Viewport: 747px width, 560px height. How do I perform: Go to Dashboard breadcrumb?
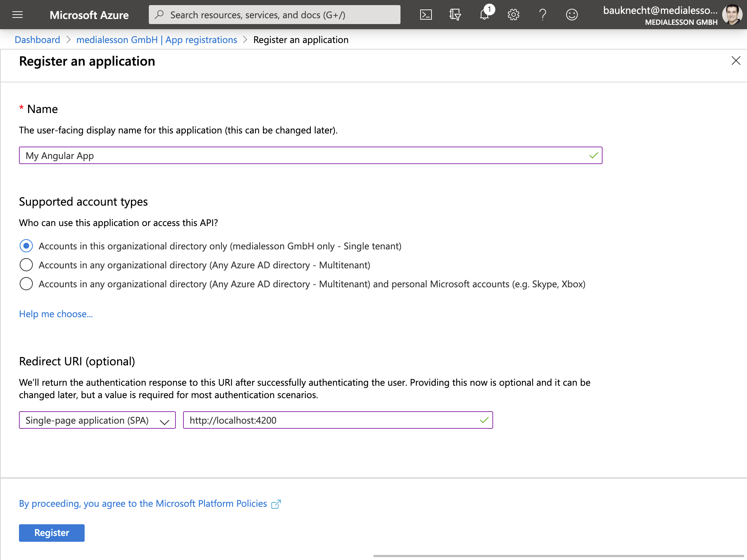(37, 40)
